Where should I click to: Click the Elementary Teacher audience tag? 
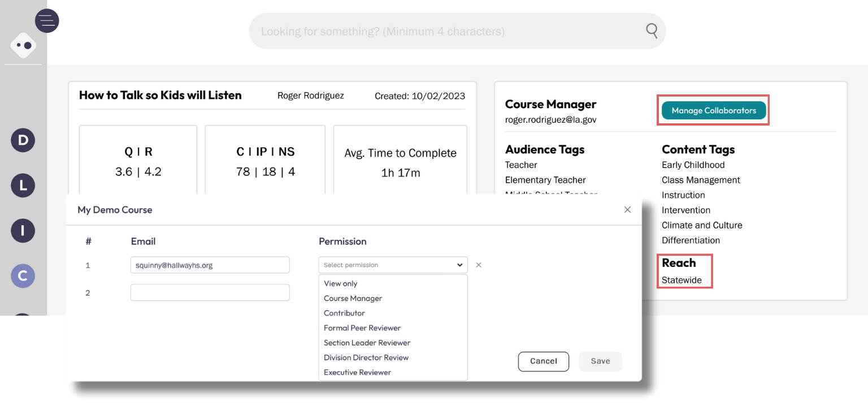click(545, 180)
